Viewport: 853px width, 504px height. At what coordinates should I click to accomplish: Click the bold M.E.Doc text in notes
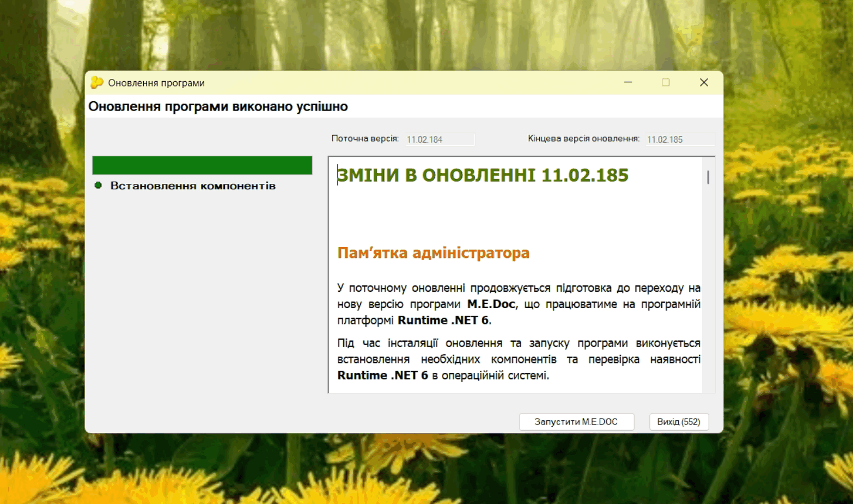pos(491,304)
